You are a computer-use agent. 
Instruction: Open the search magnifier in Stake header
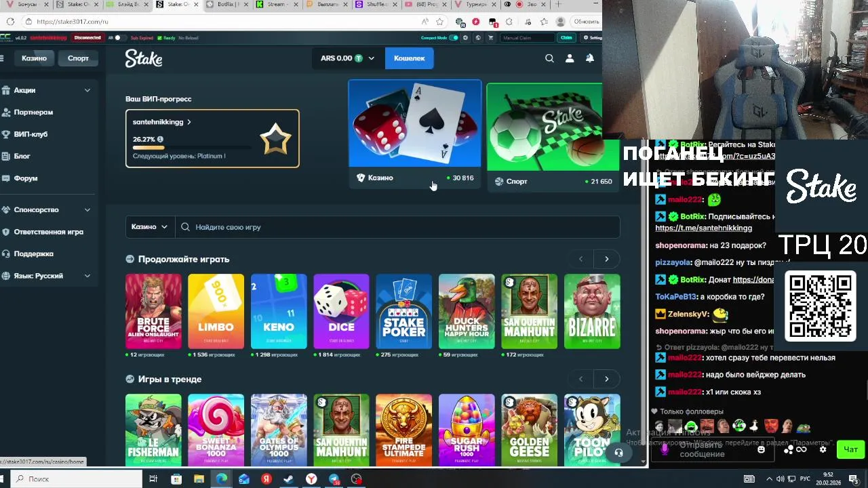(549, 58)
